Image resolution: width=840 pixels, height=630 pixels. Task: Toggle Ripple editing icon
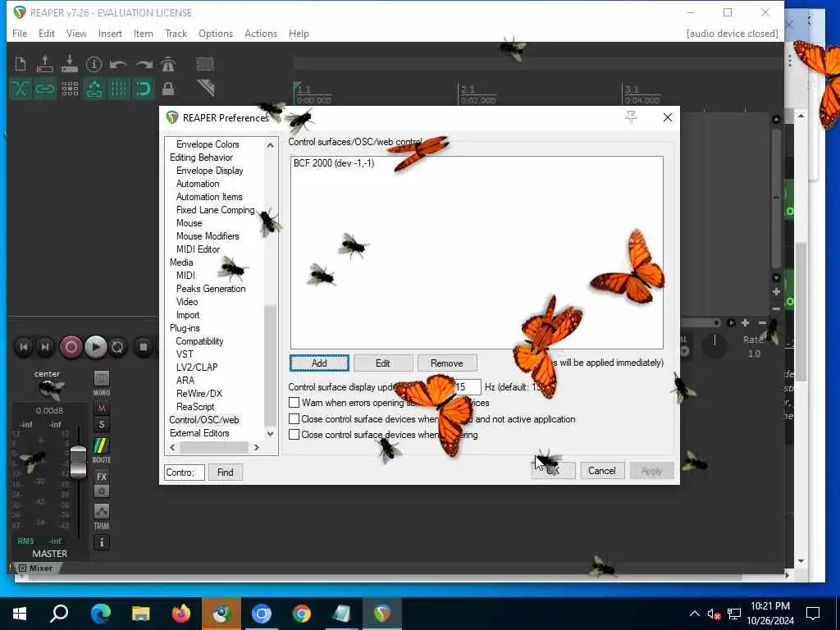pos(70,89)
